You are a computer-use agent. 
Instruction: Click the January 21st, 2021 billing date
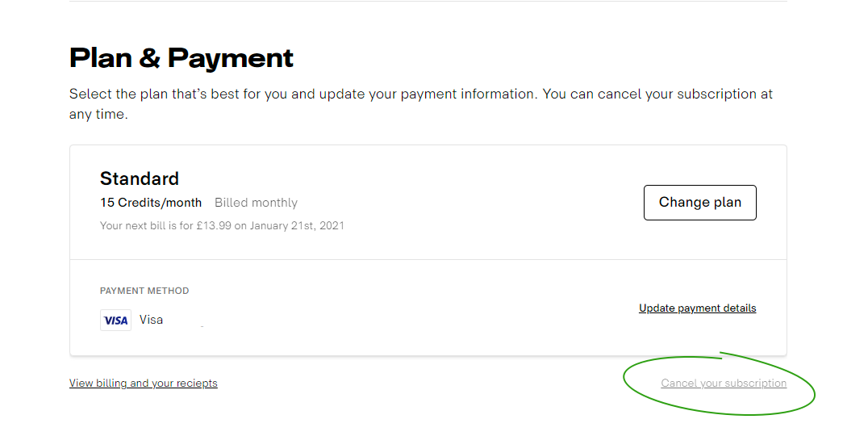coord(297,225)
